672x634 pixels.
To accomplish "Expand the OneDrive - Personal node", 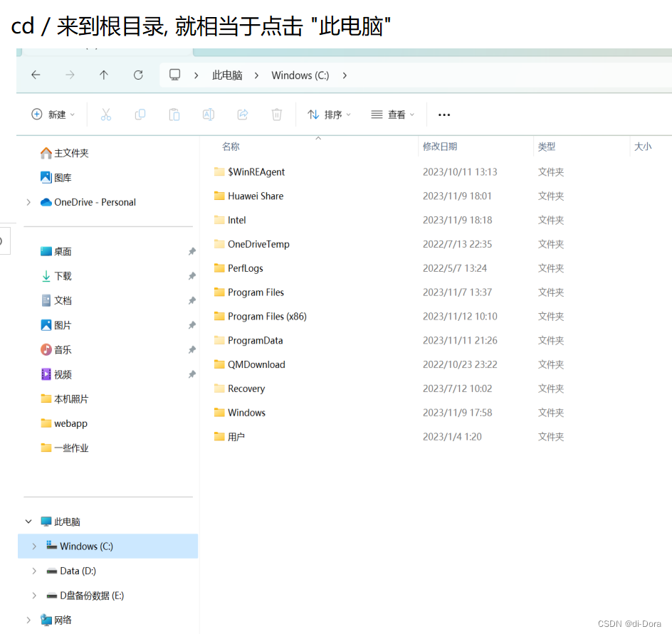I will coord(28,202).
